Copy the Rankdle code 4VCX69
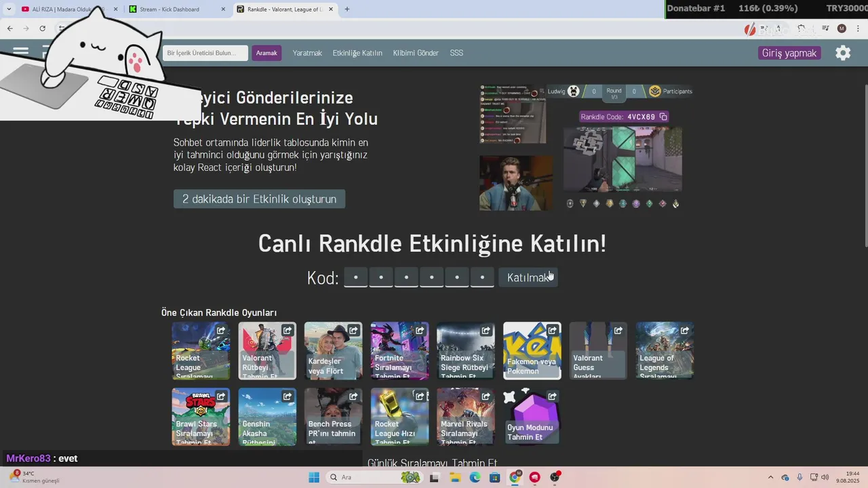Viewport: 868px width, 488px height. coord(663,117)
